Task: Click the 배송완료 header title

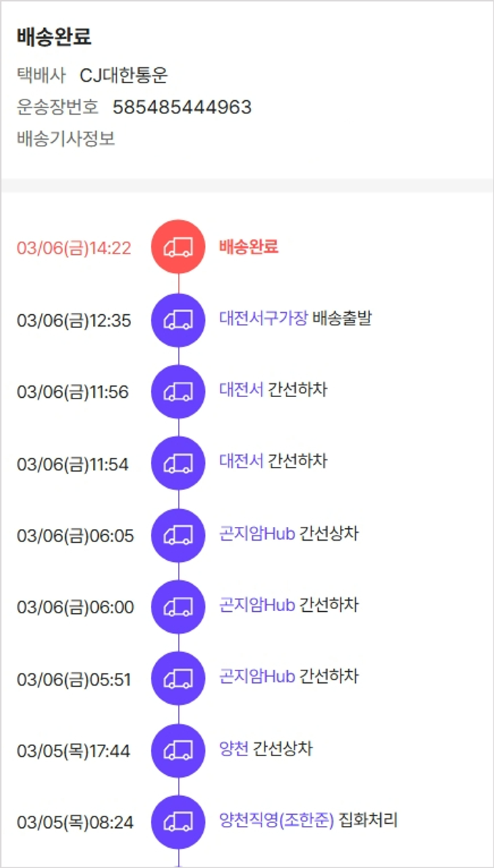Action: click(x=54, y=37)
